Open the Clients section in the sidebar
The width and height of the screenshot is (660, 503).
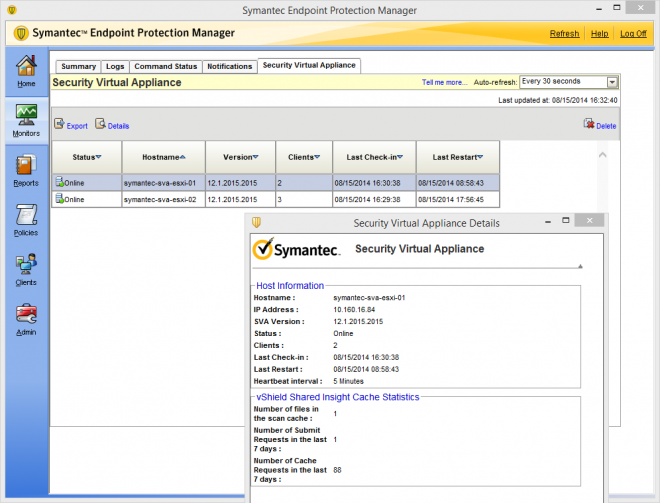pos(26,270)
